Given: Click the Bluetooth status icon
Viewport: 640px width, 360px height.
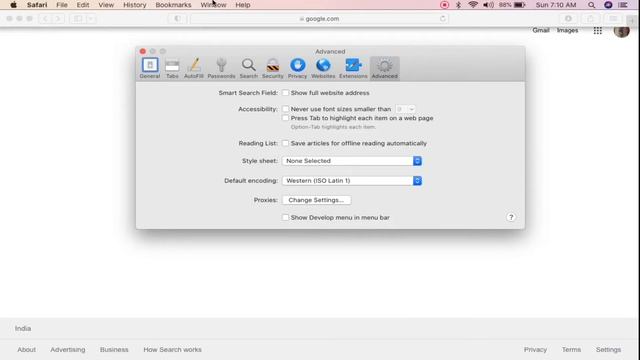Looking at the screenshot, I should (458, 5).
